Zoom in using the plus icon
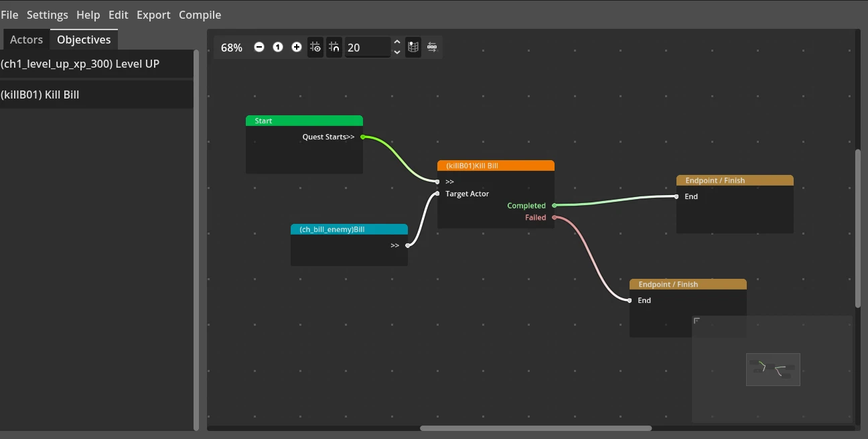Viewport: 868px width, 439px height. tap(296, 47)
